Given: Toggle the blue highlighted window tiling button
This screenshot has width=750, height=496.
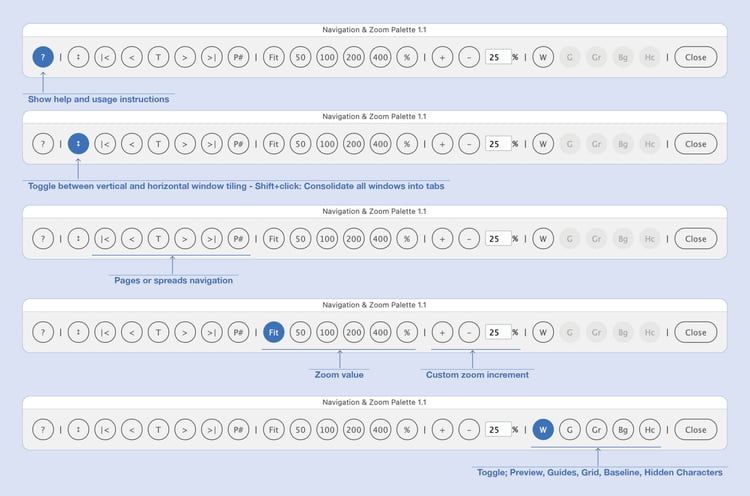Looking at the screenshot, I should pyautogui.click(x=78, y=144).
